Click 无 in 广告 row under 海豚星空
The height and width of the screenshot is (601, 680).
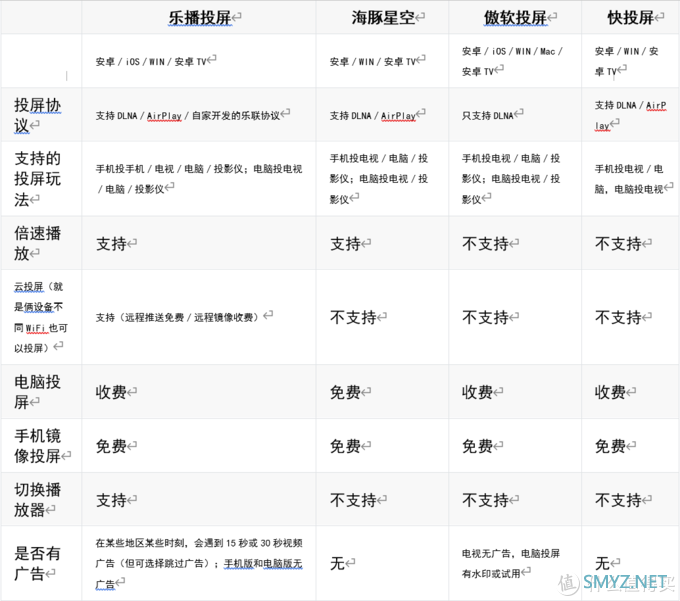point(338,563)
